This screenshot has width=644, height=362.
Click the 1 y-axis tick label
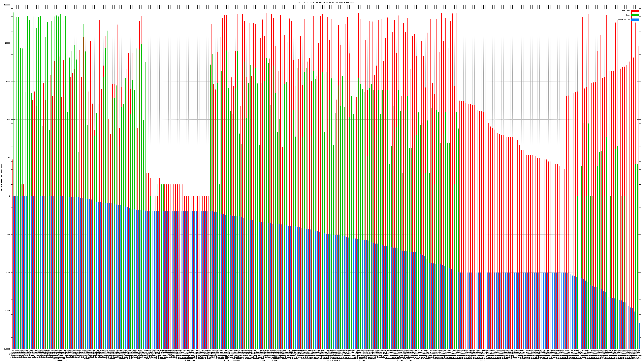[x=9, y=196]
